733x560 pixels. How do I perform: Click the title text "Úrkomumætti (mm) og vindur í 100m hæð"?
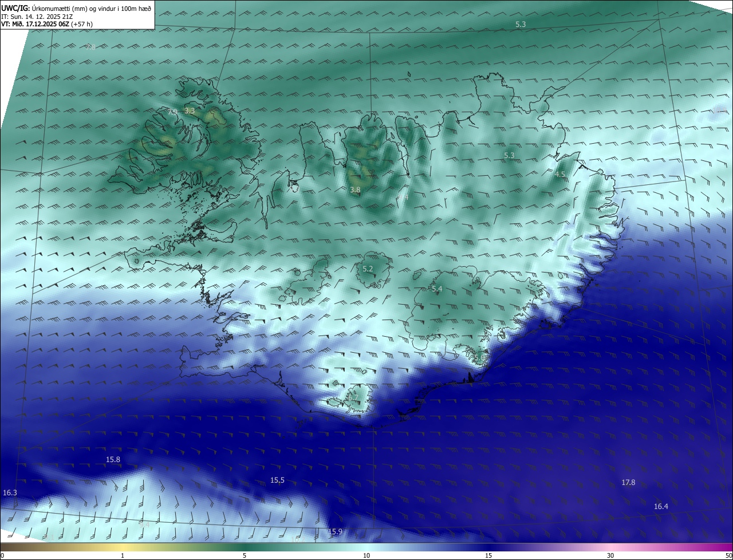click(90, 8)
